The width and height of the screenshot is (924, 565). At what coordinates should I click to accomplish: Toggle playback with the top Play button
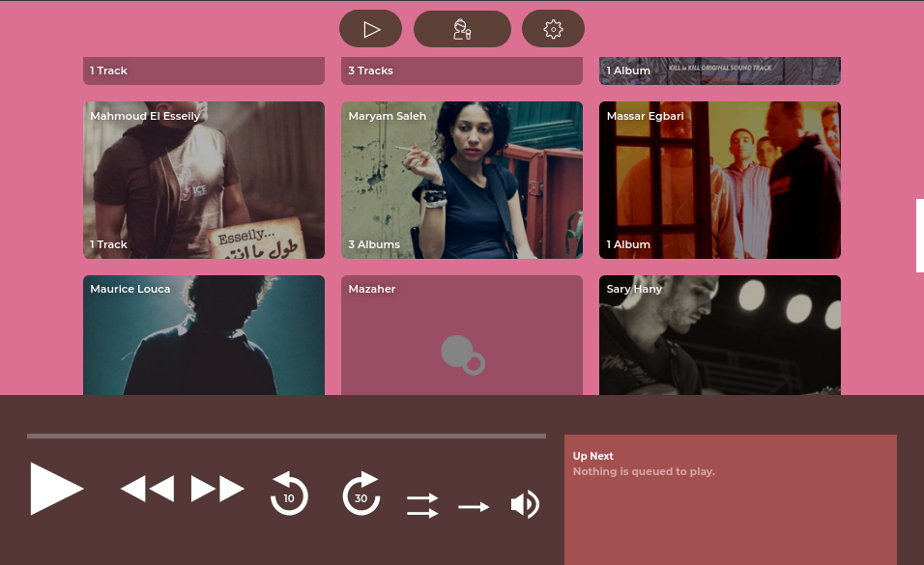pyautogui.click(x=370, y=28)
